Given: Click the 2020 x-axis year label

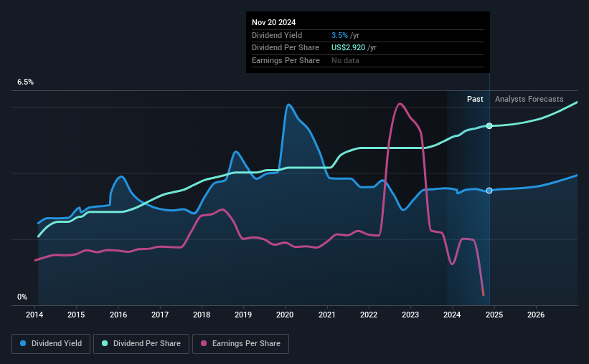Looking at the screenshot, I should point(285,315).
